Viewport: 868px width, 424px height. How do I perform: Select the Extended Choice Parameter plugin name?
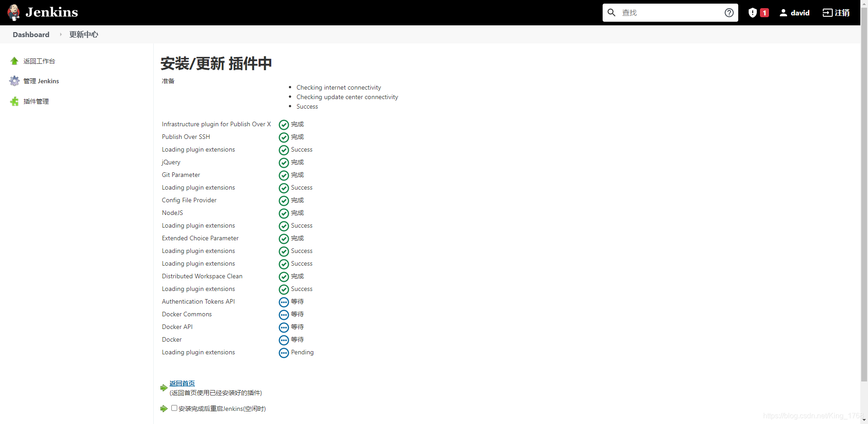(200, 238)
